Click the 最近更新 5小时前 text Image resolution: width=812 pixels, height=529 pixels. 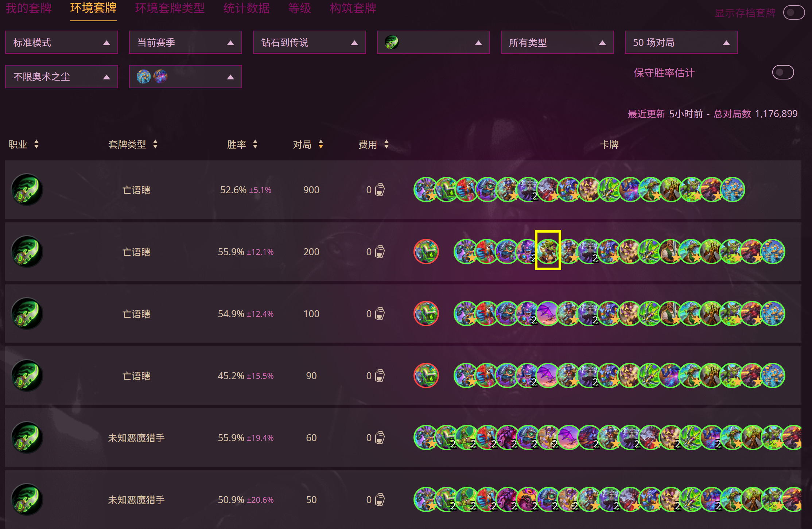tap(665, 114)
